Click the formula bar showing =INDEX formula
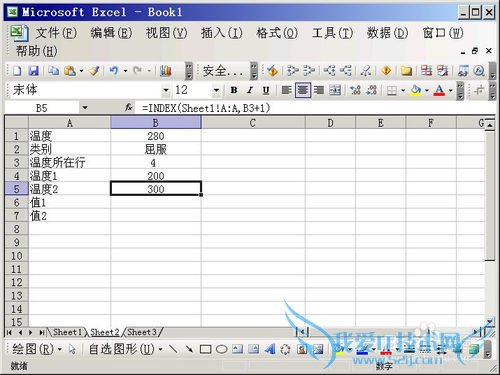This screenshot has height=375, width=500. tap(315, 108)
